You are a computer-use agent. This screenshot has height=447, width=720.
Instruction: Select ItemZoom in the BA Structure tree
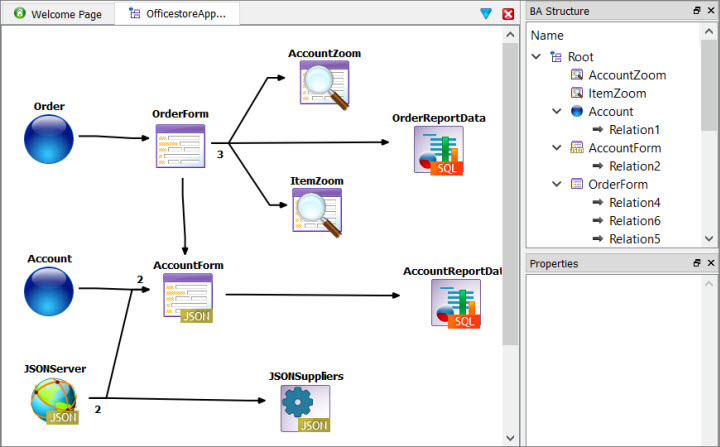click(x=618, y=93)
